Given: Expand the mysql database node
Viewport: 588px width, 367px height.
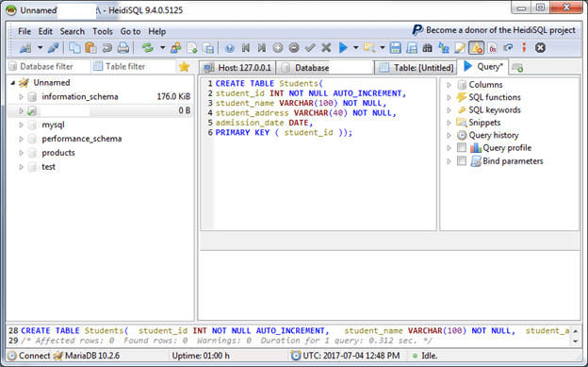Looking at the screenshot, I should click(21, 125).
